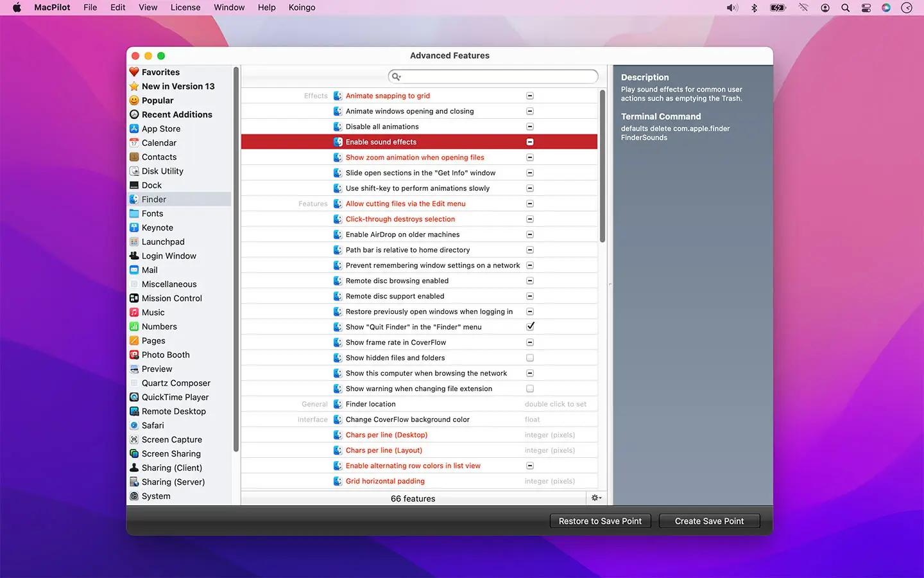Click the Bluetooth icon in menu bar
Image resolution: width=924 pixels, height=578 pixels.
[755, 8]
